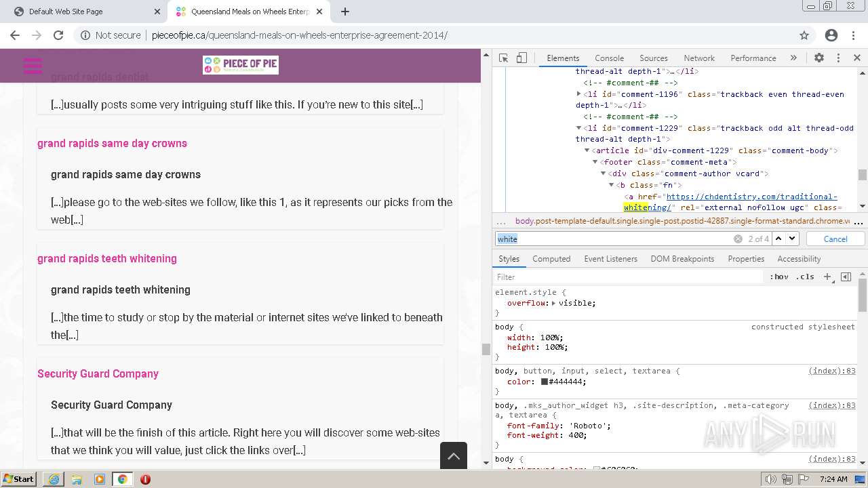Open the hamburger menu on website

click(x=33, y=65)
